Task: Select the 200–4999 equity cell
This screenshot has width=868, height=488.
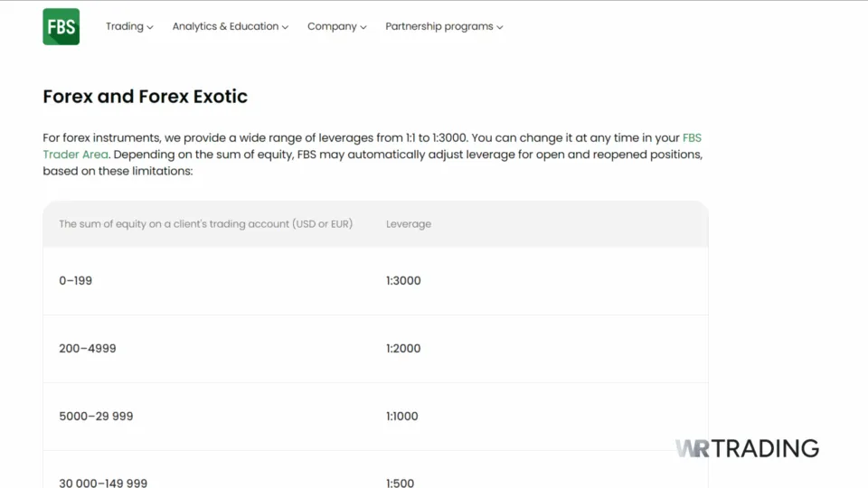Action: coord(88,349)
